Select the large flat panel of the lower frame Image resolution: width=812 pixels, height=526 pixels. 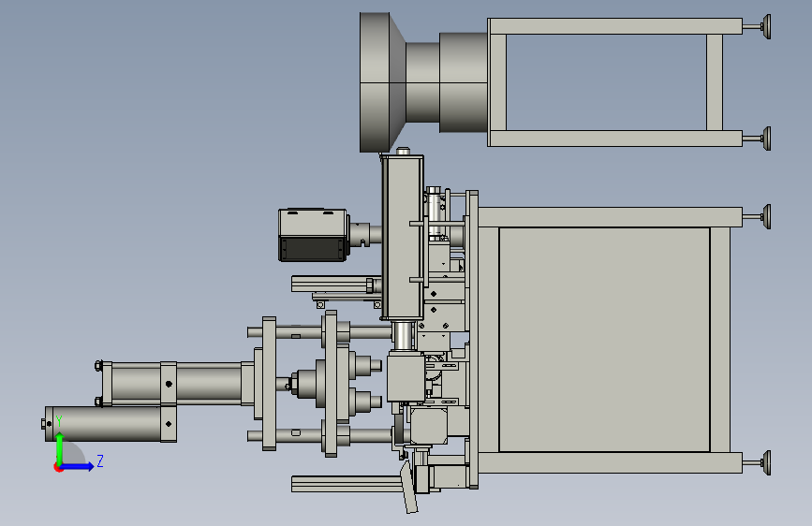604,339
